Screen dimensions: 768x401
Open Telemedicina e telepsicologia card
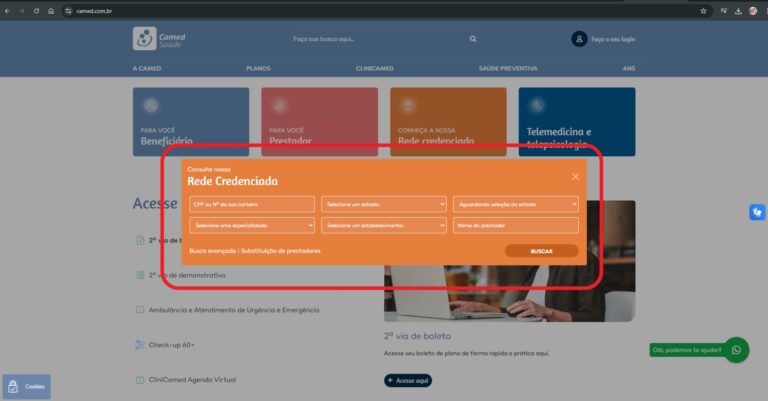pyautogui.click(x=577, y=122)
